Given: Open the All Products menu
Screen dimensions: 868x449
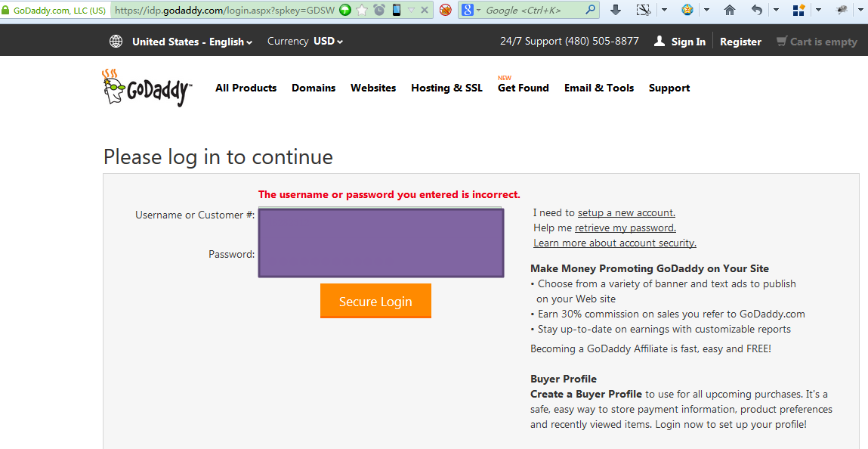Looking at the screenshot, I should 246,88.
